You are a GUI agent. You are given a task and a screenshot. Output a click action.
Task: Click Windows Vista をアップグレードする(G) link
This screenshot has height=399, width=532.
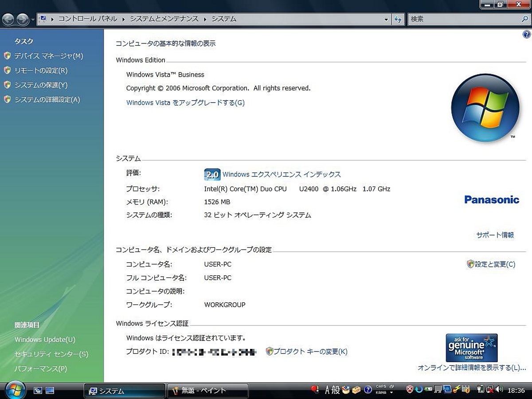click(x=185, y=103)
